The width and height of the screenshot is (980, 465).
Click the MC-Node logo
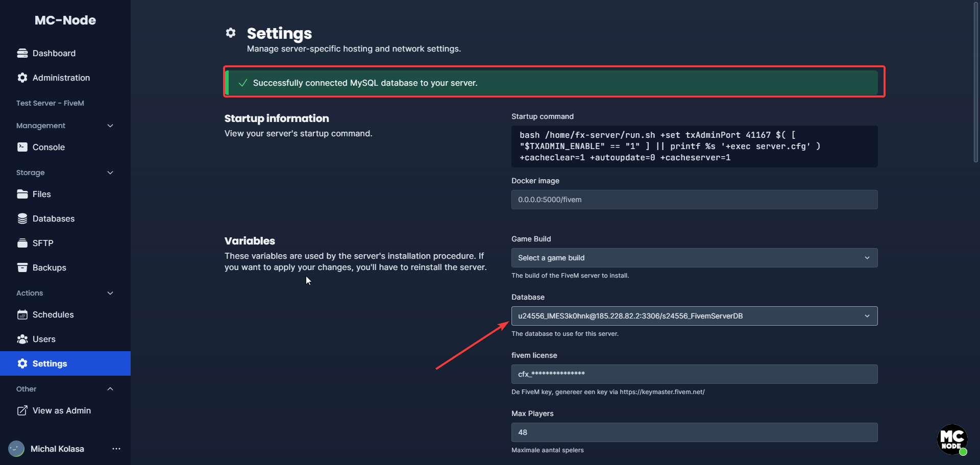[65, 20]
